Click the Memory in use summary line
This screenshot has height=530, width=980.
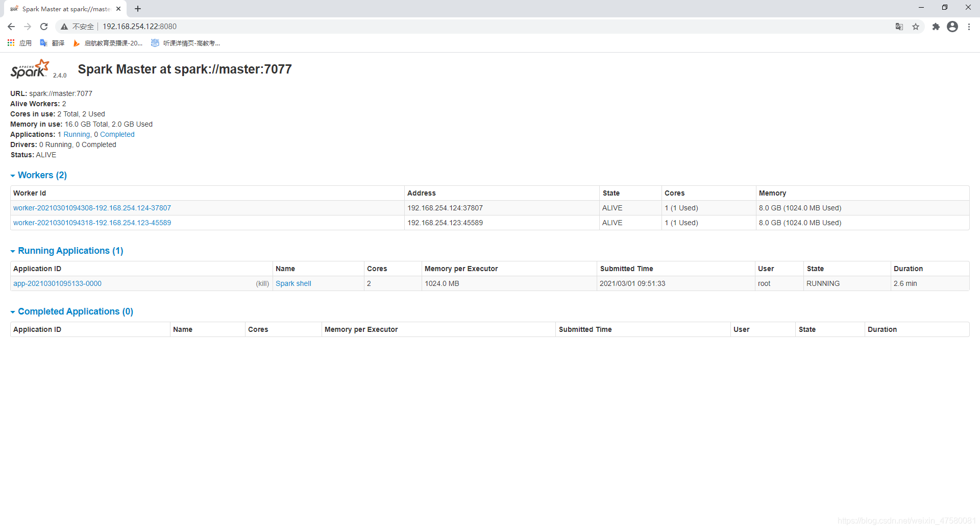coord(81,124)
